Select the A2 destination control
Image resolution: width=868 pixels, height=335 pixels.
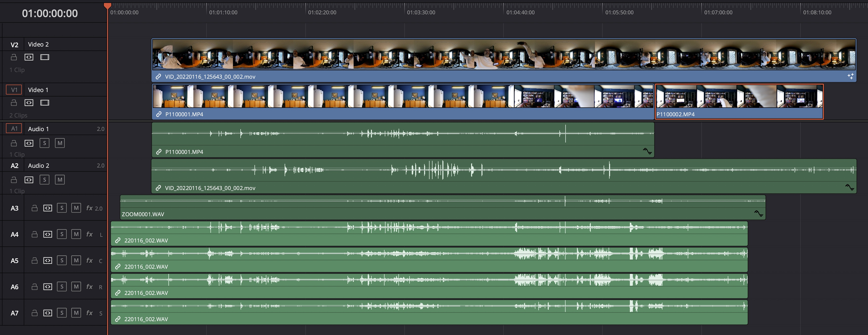(14, 166)
